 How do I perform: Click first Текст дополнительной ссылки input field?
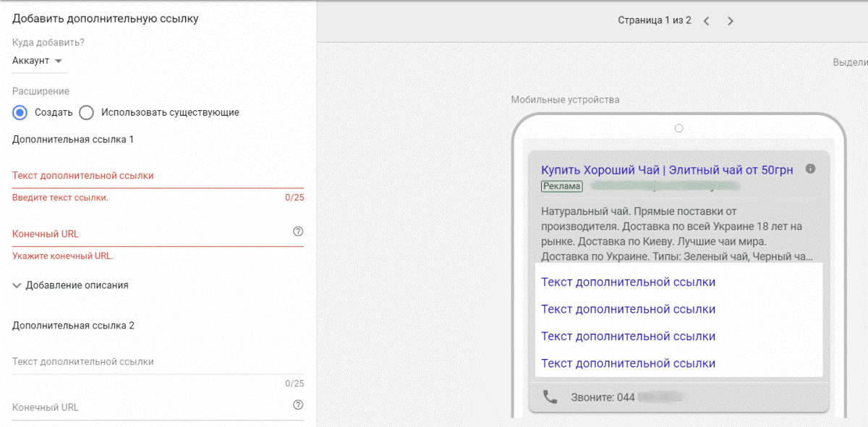click(145, 176)
